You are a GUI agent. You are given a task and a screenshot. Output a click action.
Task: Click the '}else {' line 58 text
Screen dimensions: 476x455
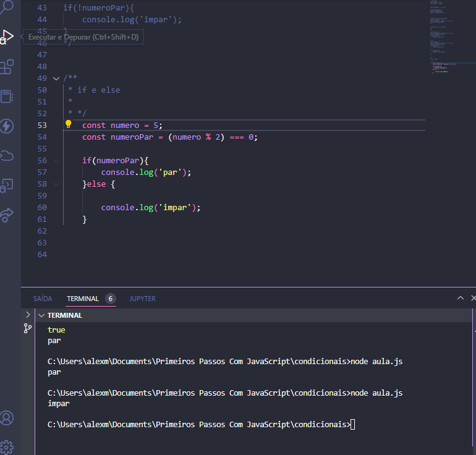(99, 184)
